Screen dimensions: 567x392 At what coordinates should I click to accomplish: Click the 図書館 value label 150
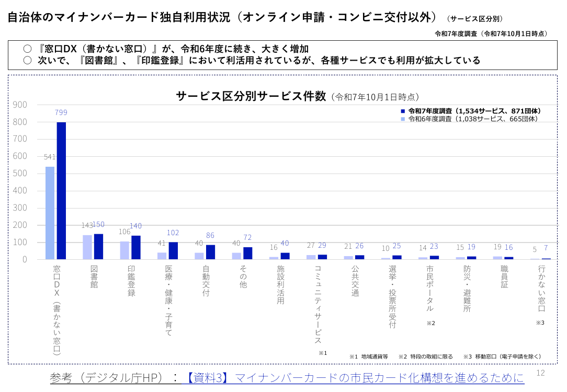[99, 224]
